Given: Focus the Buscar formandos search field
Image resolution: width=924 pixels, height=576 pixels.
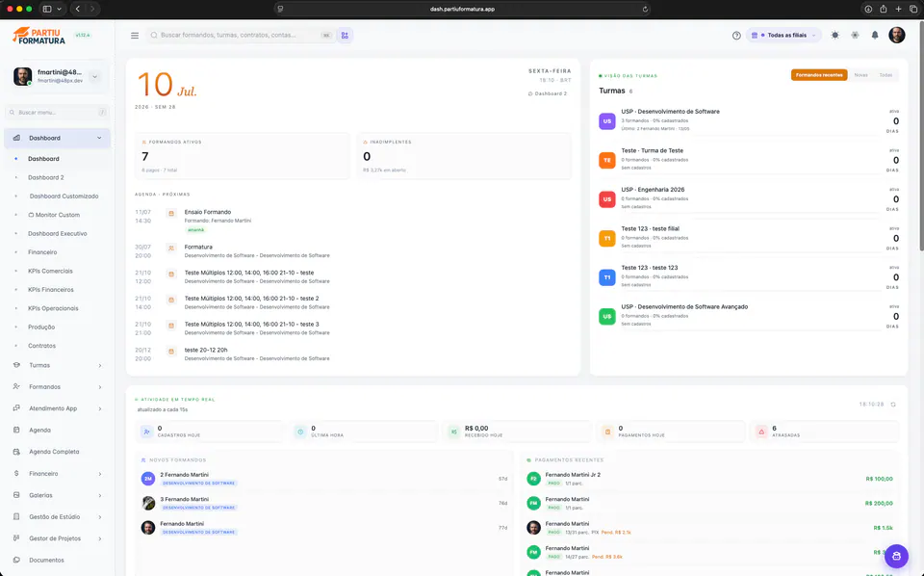Looking at the screenshot, I should point(239,36).
